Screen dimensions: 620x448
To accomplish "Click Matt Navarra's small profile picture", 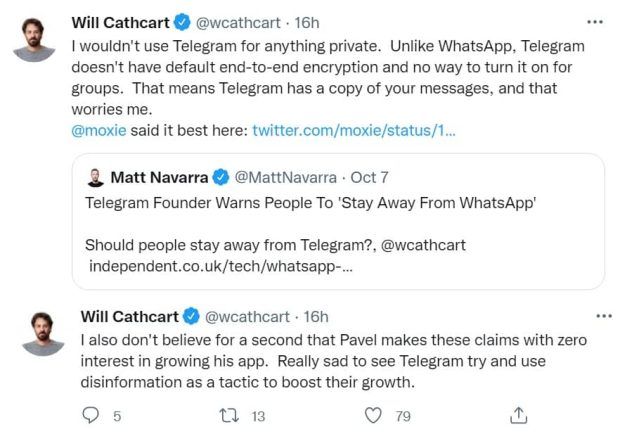I will coord(95,178).
